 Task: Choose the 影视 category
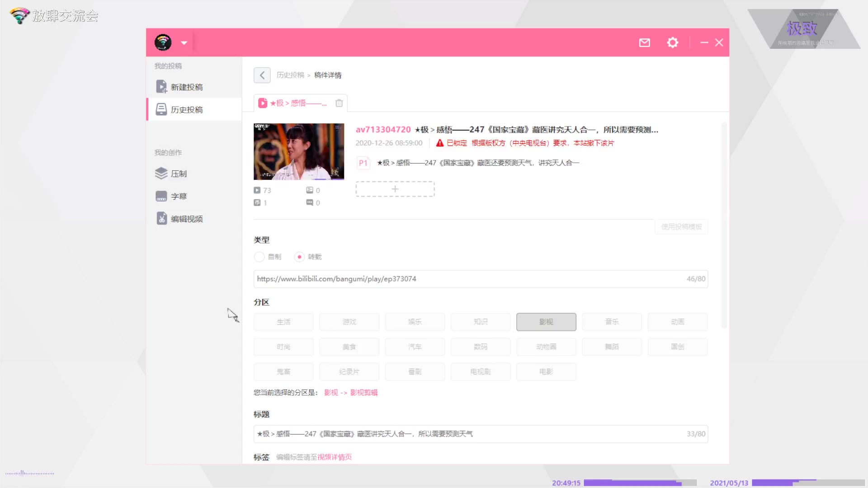546,322
